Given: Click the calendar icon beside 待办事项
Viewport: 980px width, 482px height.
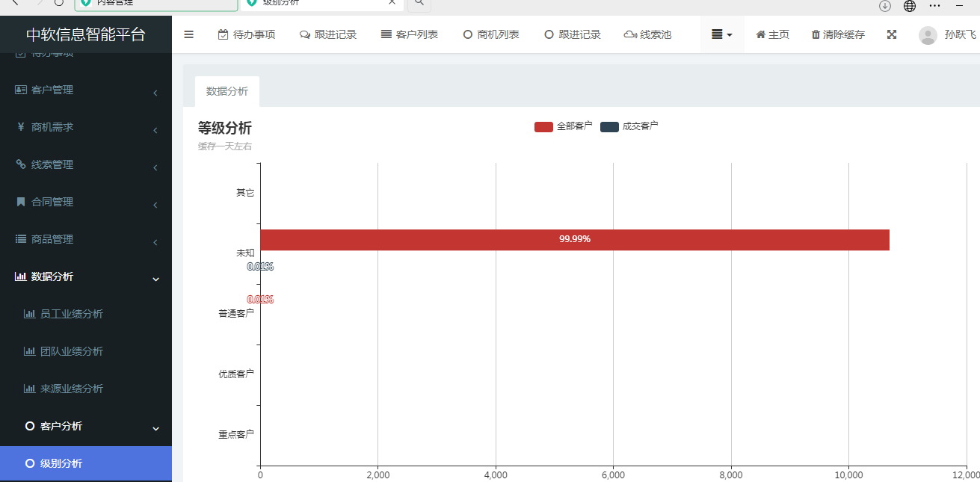Looking at the screenshot, I should click(223, 35).
